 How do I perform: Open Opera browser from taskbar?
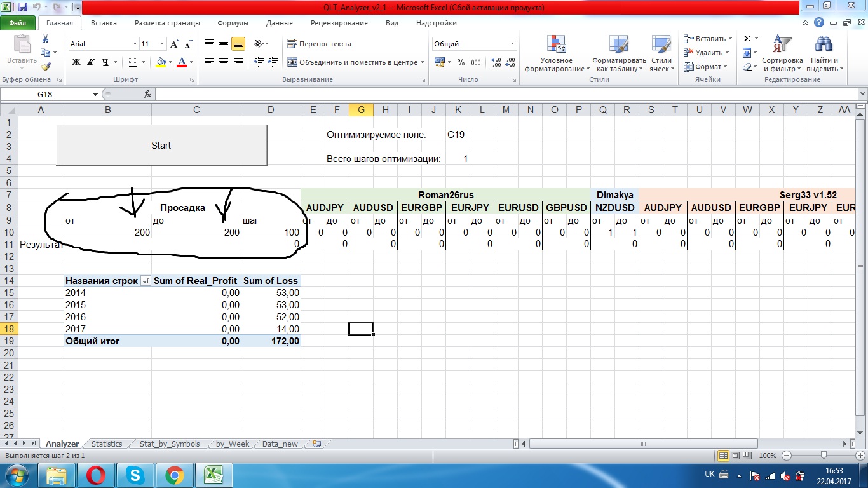[x=96, y=475]
